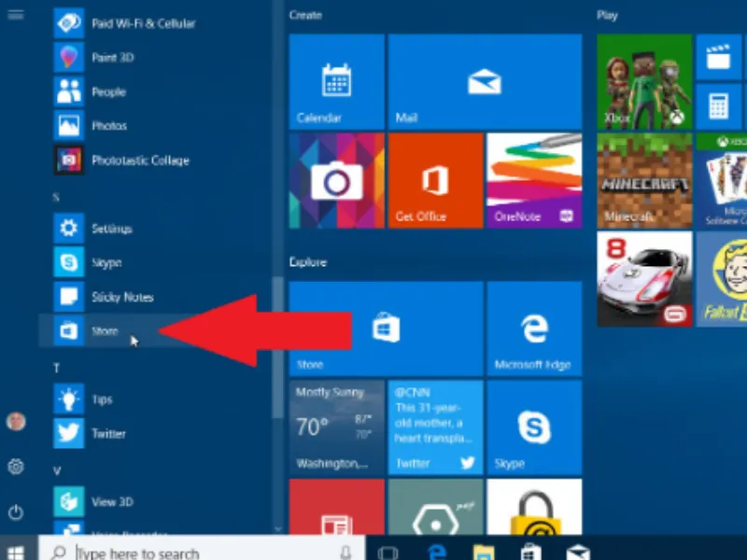
Task: Click the Play group heading
Action: click(x=608, y=15)
